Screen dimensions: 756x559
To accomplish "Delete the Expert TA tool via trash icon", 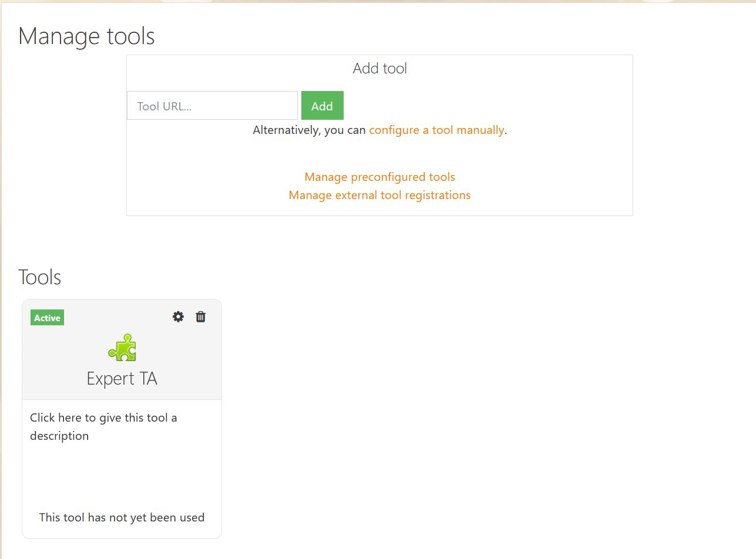I will (201, 316).
